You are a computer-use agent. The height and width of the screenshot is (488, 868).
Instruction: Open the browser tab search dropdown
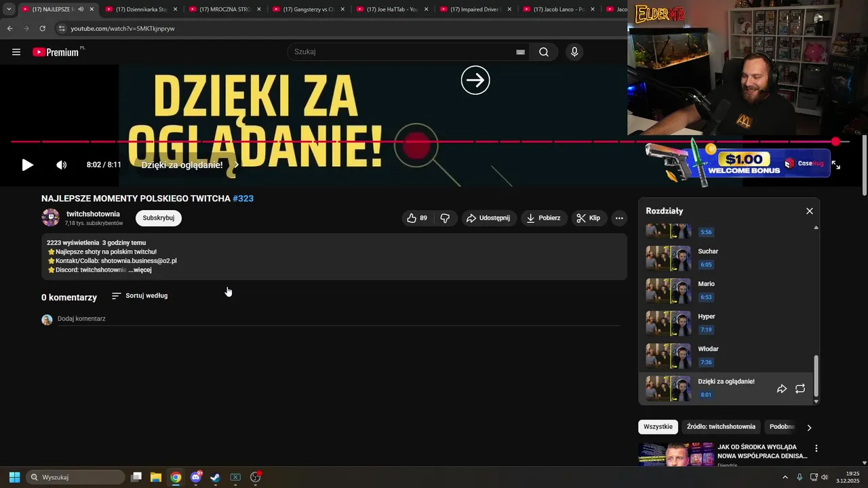coord(9,9)
